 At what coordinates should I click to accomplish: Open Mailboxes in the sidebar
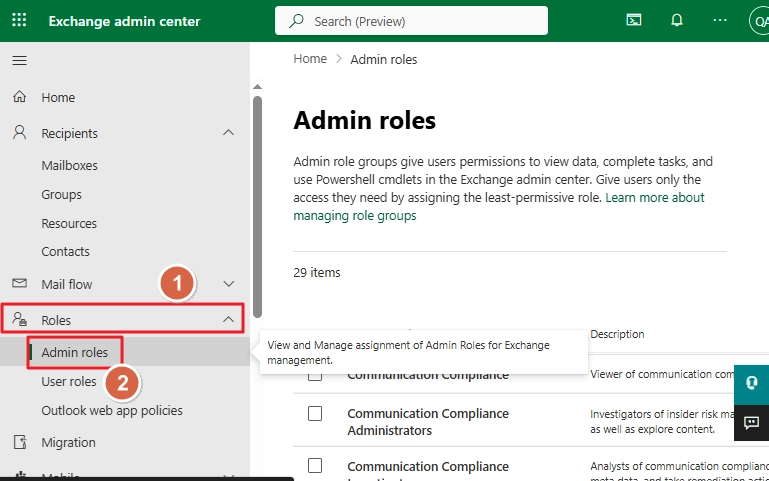[70, 166]
